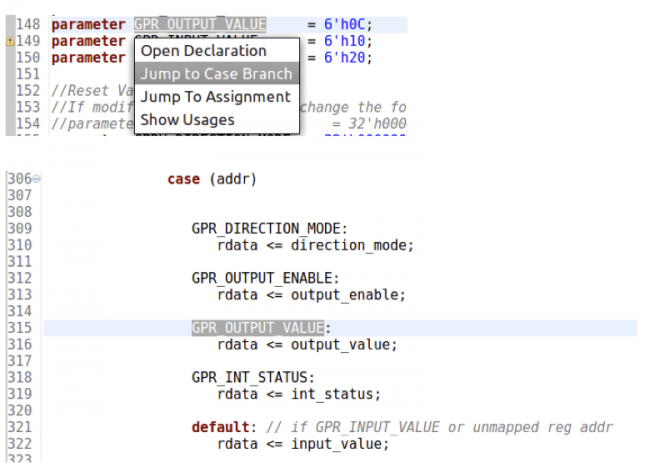Click highlighted GPR_OUTPUT_VALUE on line 148
The image size is (650, 468).
click(x=200, y=24)
